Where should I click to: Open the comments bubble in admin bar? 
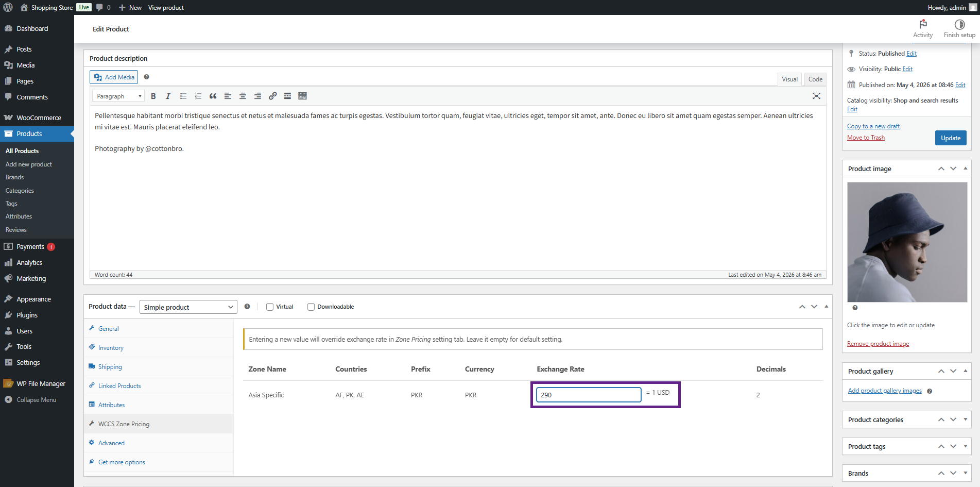tap(103, 7)
